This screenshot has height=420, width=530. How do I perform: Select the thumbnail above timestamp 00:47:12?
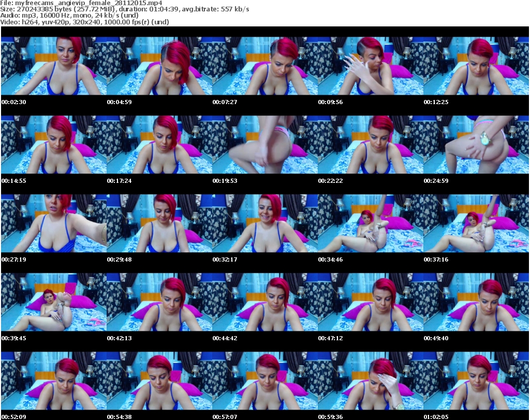371,302
